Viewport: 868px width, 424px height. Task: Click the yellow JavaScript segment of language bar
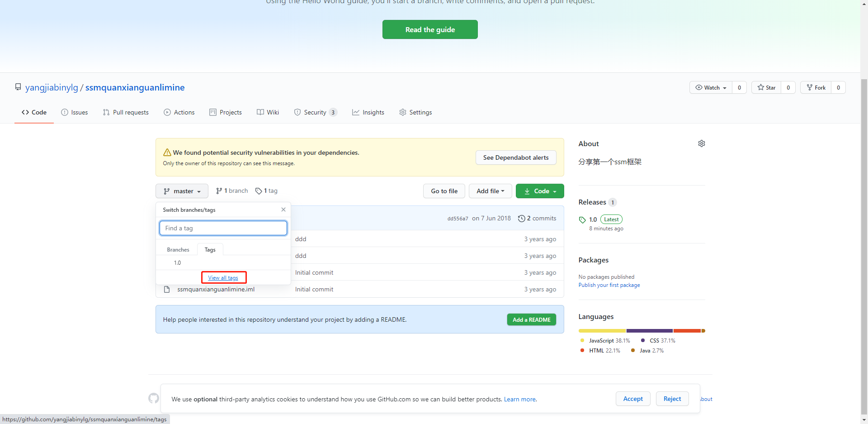602,331
